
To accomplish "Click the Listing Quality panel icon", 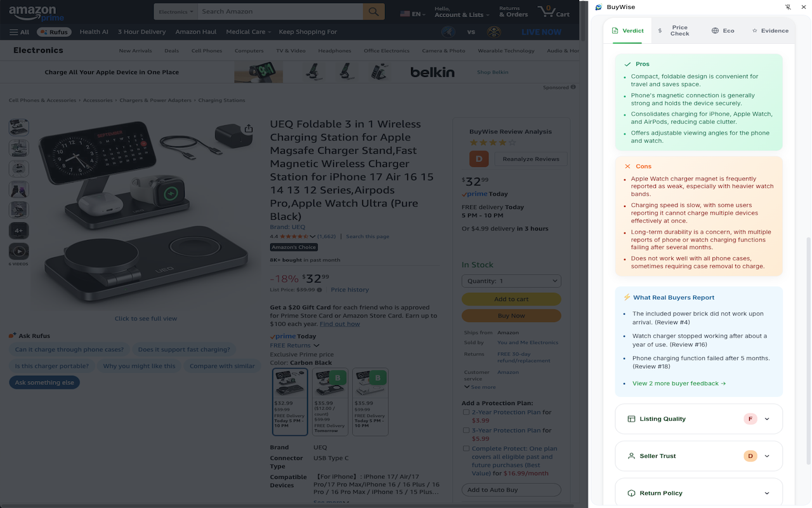I will pyautogui.click(x=631, y=419).
